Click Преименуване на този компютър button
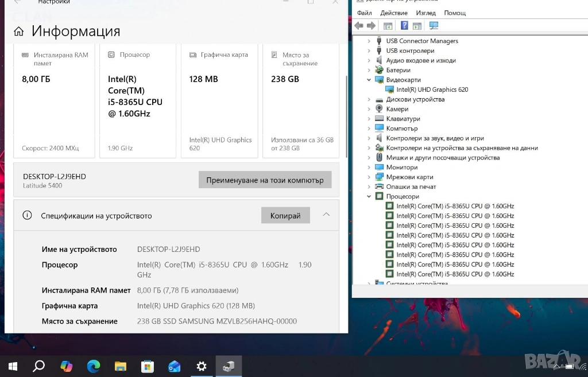This screenshot has width=588, height=377. click(x=265, y=180)
